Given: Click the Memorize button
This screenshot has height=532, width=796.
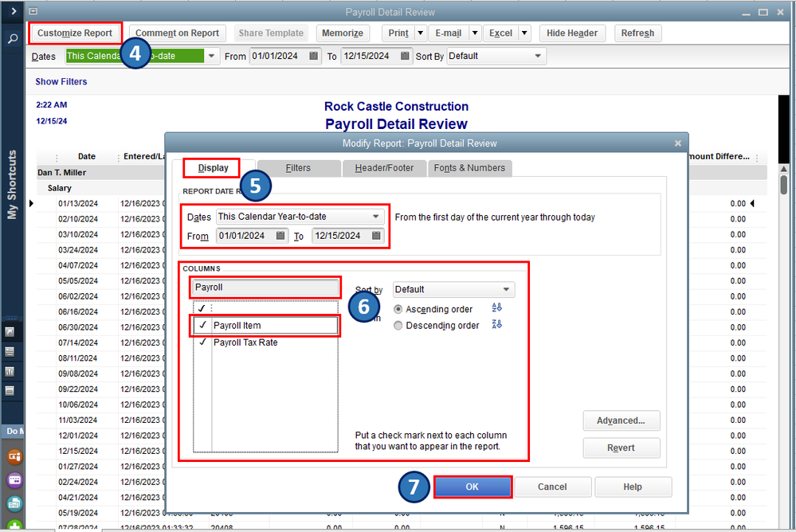Looking at the screenshot, I should (x=343, y=33).
